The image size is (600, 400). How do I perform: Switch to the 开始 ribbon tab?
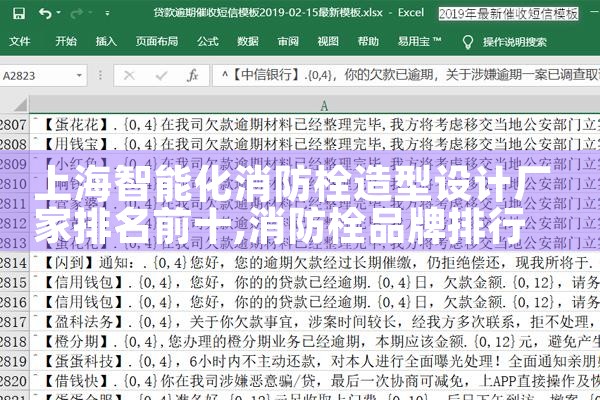66,41
